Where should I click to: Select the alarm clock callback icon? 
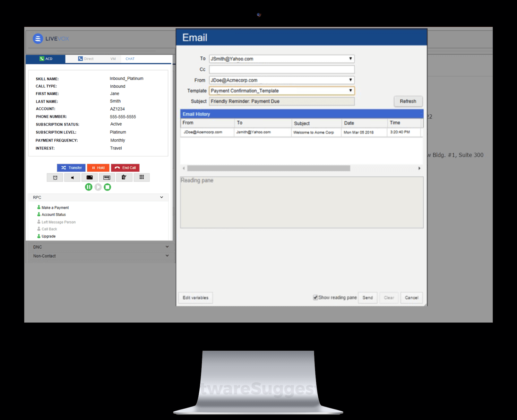click(55, 177)
